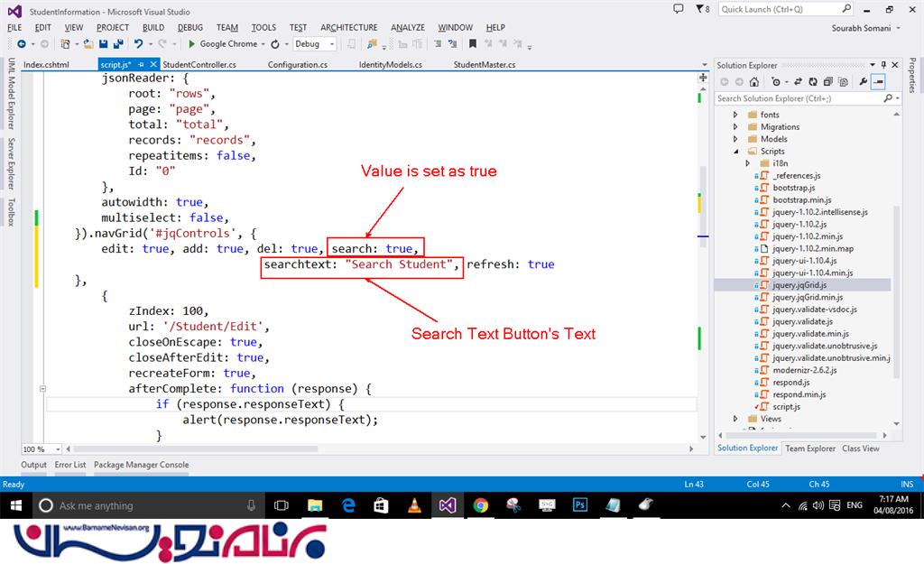Click the editor horizontal scrollbar

click(361, 448)
